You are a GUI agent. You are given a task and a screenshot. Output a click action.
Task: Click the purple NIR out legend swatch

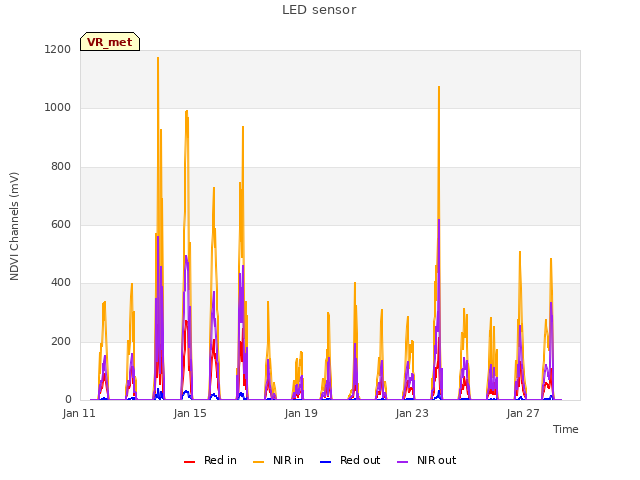point(402,462)
